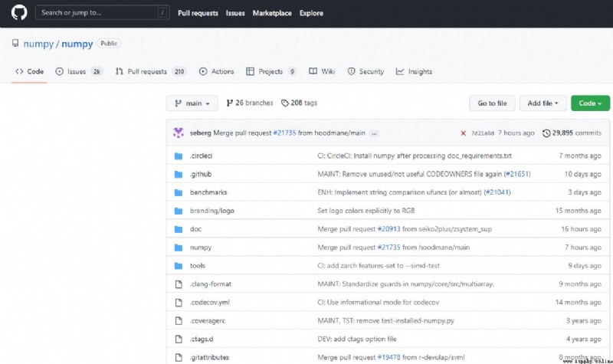This screenshot has height=364, width=613.
Task: Click the Search or jump to field
Action: pyautogui.click(x=103, y=12)
